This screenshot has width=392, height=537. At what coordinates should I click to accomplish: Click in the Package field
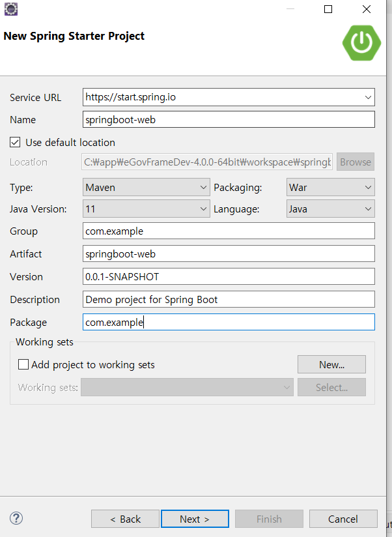pos(229,323)
